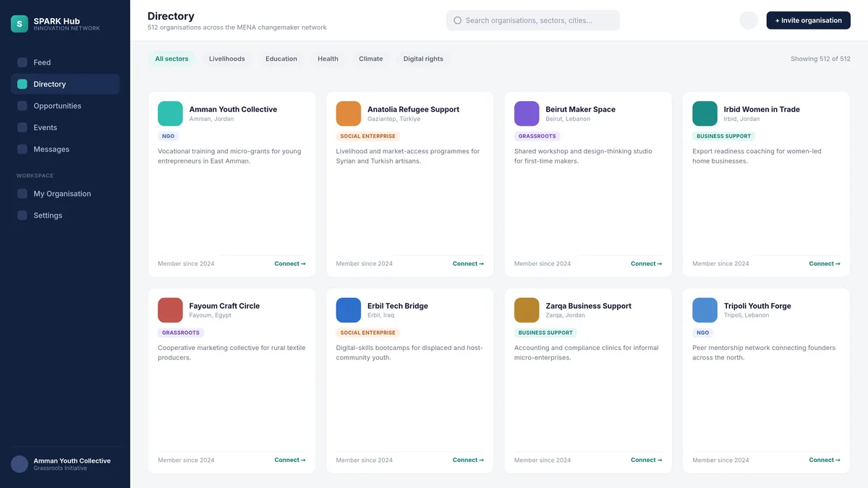Click the user avatar at sidebar bottom
868x488 pixels.
(x=20, y=464)
